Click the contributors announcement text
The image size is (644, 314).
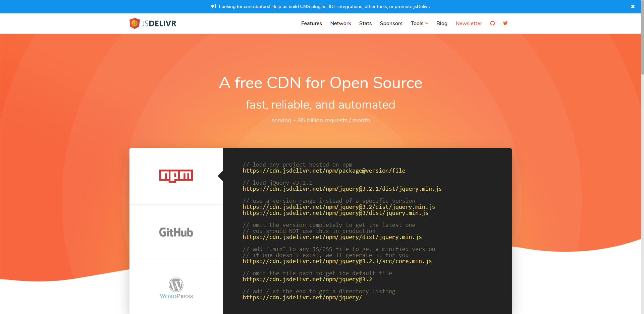click(324, 7)
